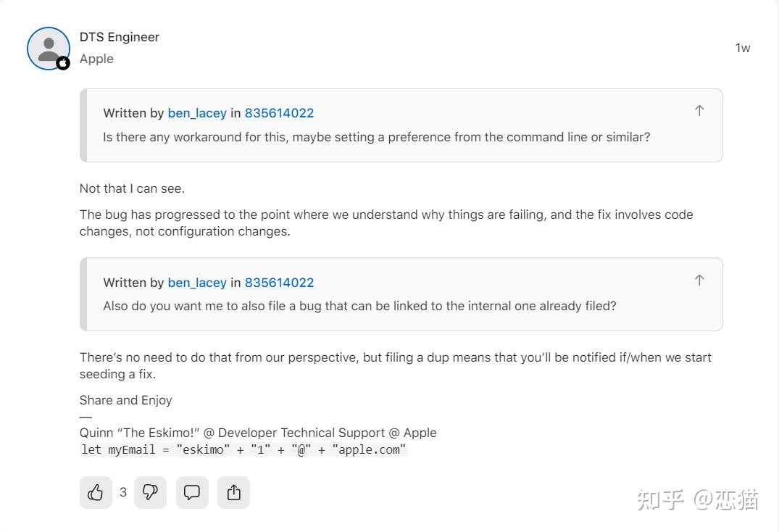Image resolution: width=779 pixels, height=532 pixels.
Task: Click the share post icon
Action: [x=233, y=493]
